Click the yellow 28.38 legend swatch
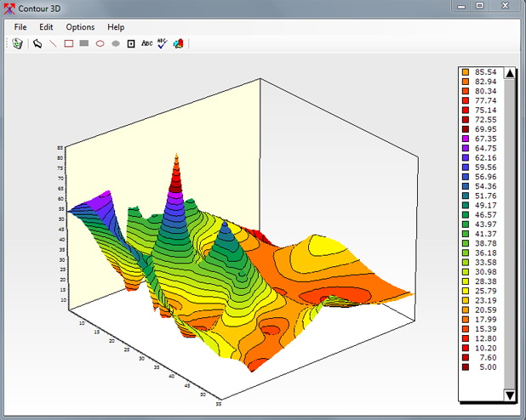Viewport: 526px width, 420px height. coord(466,281)
